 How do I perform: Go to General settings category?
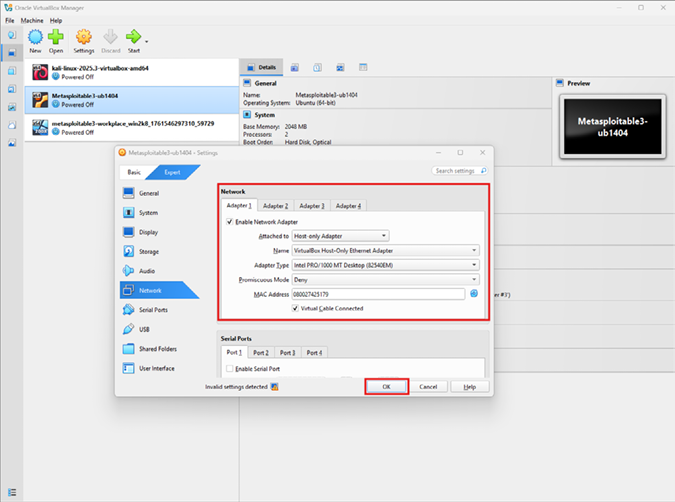(149, 193)
